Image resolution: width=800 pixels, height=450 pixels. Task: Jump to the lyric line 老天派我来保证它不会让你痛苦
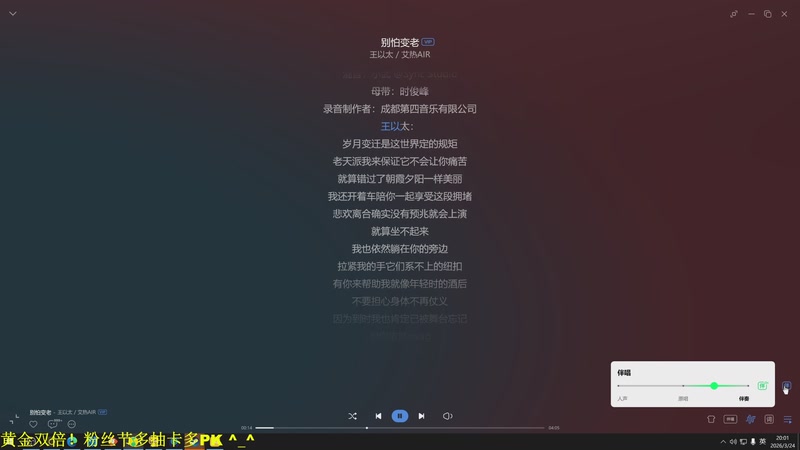click(x=399, y=161)
